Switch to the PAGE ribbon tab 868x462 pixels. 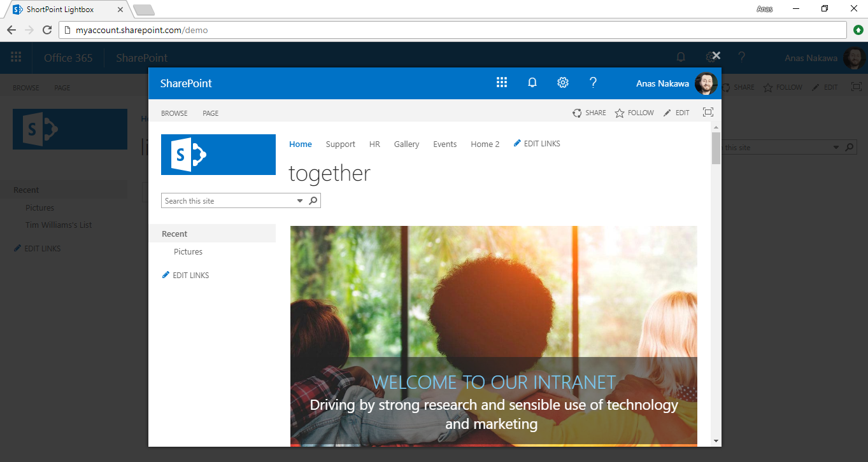(210, 113)
